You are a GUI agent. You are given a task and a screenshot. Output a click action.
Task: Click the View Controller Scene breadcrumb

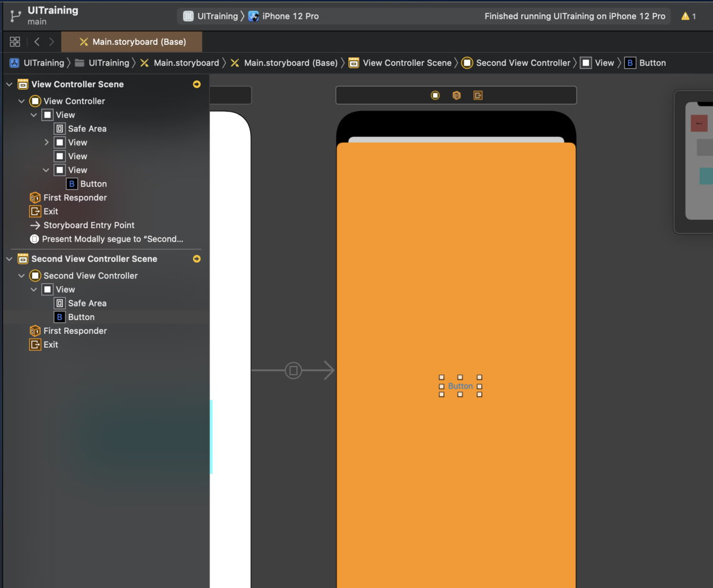click(400, 62)
